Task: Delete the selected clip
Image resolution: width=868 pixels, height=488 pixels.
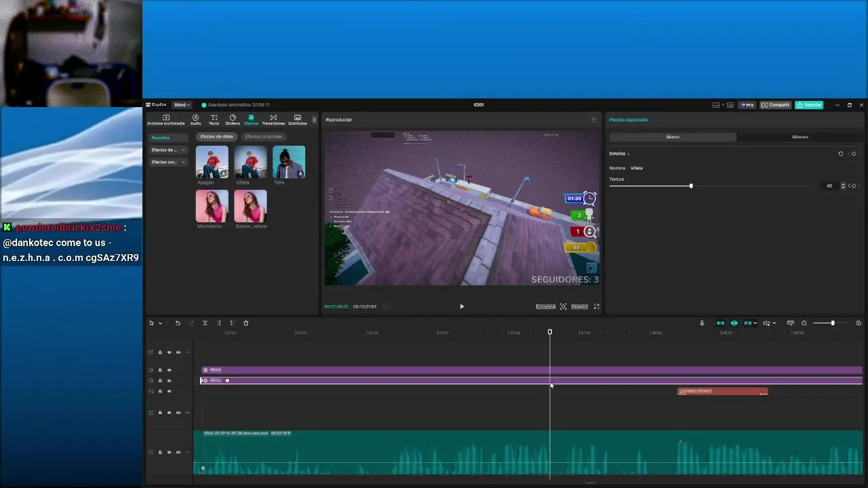Action: [x=246, y=323]
